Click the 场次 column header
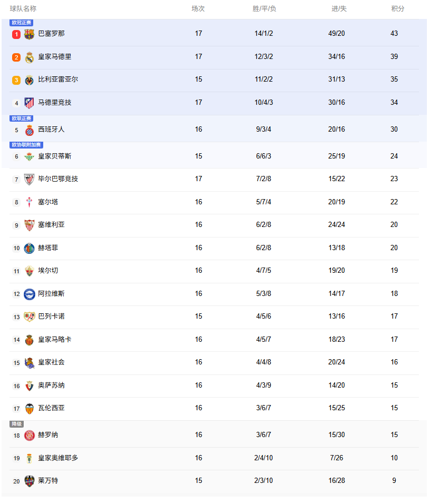 198,9
